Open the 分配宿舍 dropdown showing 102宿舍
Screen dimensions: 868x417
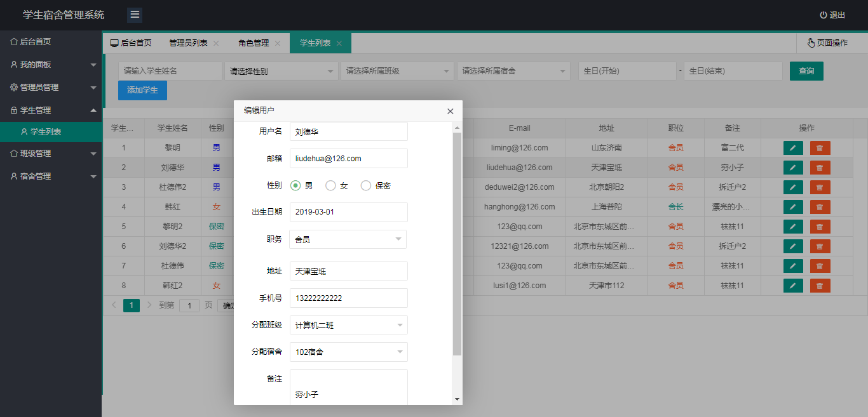(348, 352)
